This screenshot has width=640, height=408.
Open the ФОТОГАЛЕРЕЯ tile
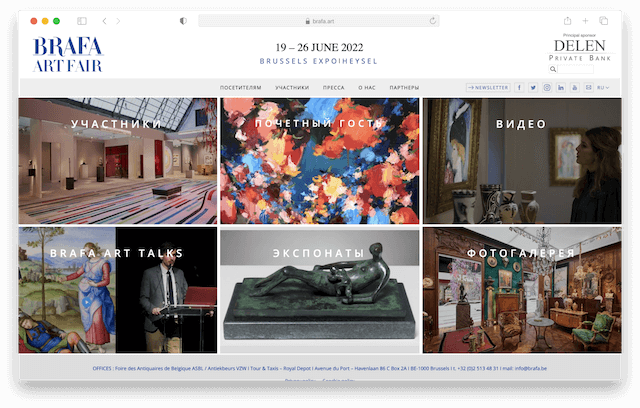coord(522,290)
